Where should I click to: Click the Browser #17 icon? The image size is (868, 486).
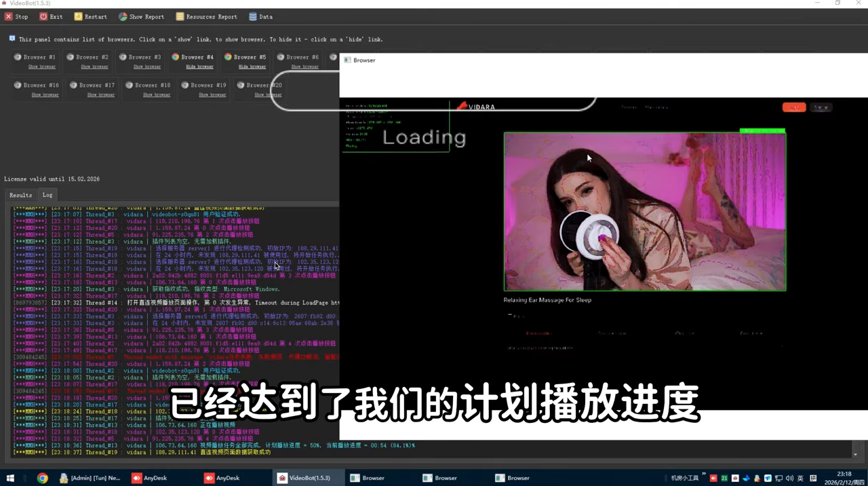point(73,85)
